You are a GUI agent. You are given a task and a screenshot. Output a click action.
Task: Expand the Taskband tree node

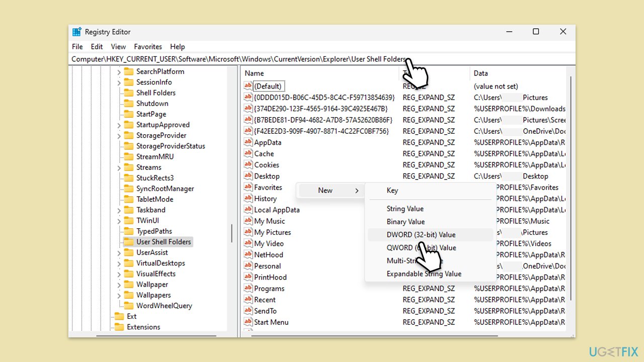click(119, 210)
